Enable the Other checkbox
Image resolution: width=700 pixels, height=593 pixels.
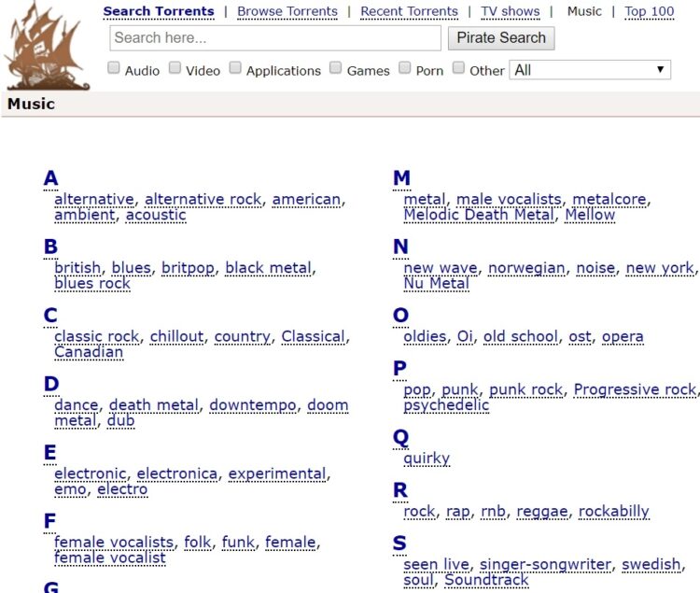click(x=458, y=68)
